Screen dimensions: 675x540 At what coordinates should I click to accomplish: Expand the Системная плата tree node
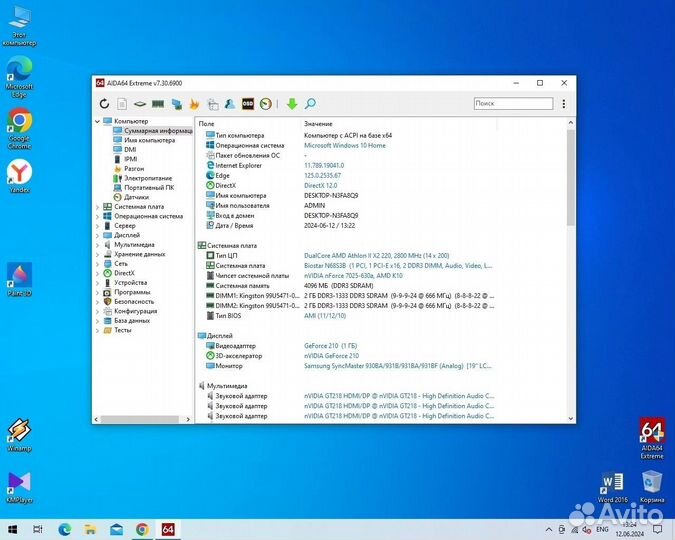(98, 207)
